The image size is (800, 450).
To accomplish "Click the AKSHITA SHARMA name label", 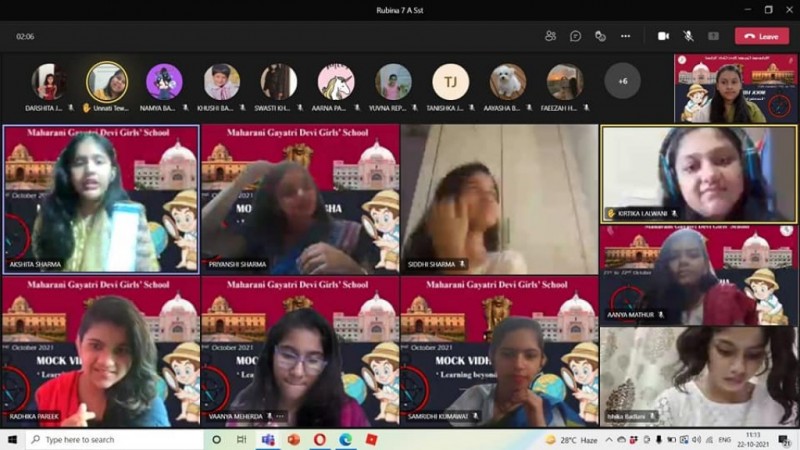I will tap(35, 264).
